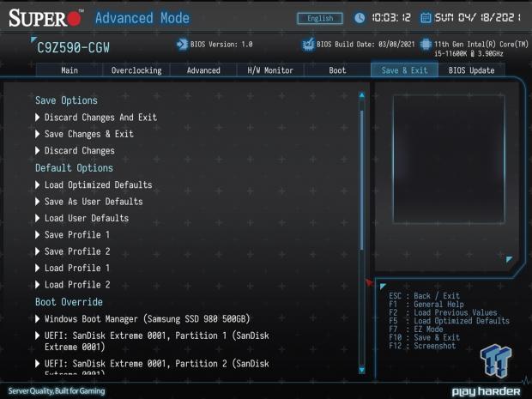Select Save Profile 2
The height and width of the screenshot is (399, 532).
[x=73, y=251]
